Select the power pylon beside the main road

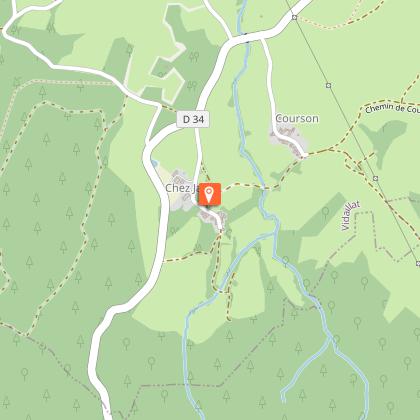(x=294, y=17)
